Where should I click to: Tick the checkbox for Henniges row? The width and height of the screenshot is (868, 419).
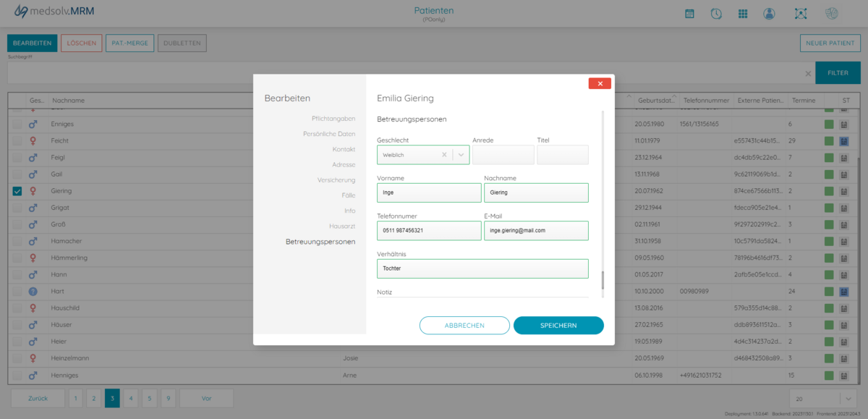17,376
